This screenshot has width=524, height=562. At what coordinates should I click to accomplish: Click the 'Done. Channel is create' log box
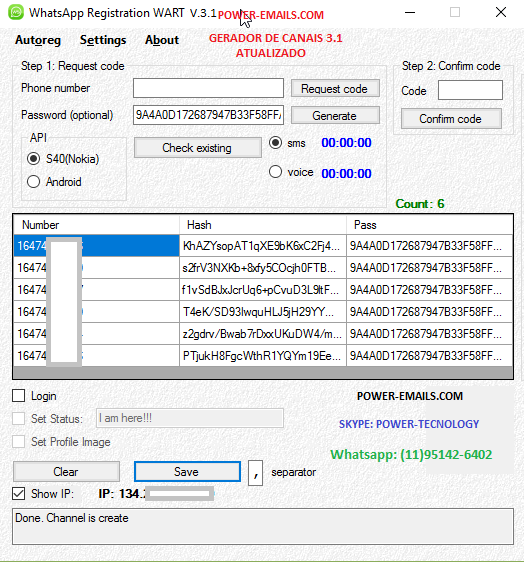263,527
